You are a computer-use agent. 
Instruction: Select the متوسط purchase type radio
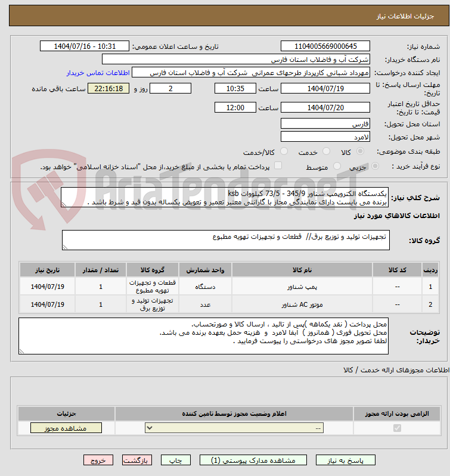tap(337, 166)
